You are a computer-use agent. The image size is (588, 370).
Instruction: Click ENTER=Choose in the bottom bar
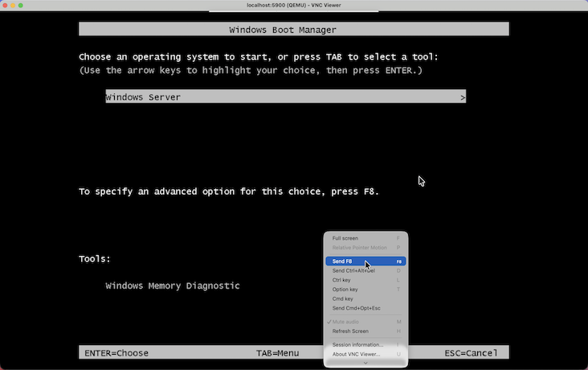116,353
